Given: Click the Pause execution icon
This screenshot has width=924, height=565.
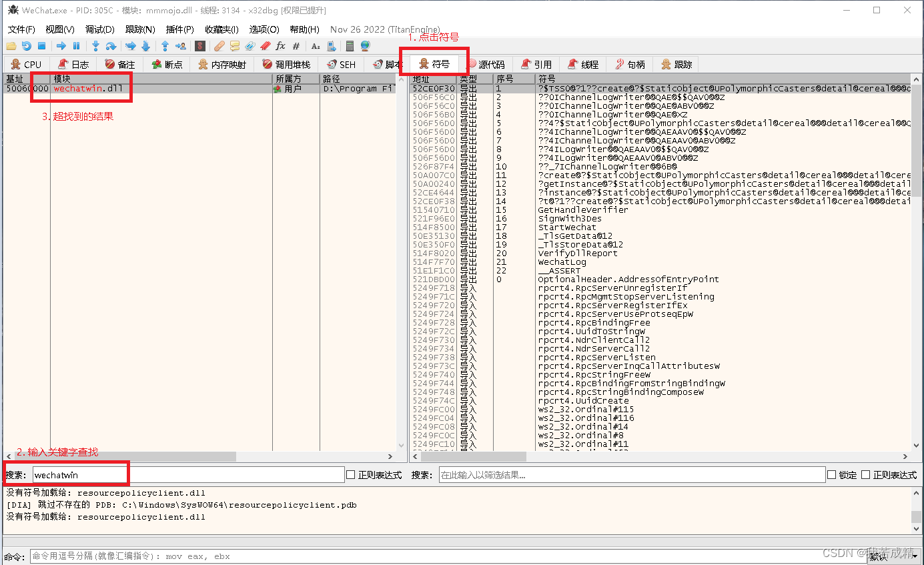Looking at the screenshot, I should pyautogui.click(x=76, y=46).
